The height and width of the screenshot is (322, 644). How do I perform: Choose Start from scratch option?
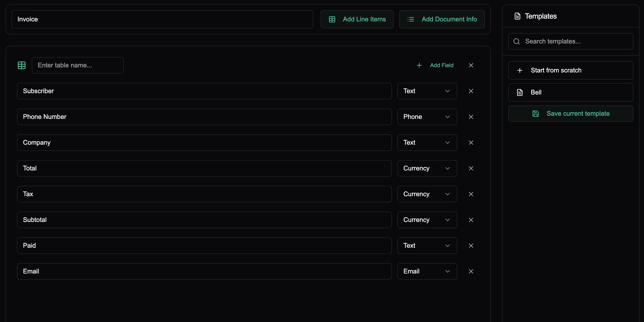[x=570, y=70]
